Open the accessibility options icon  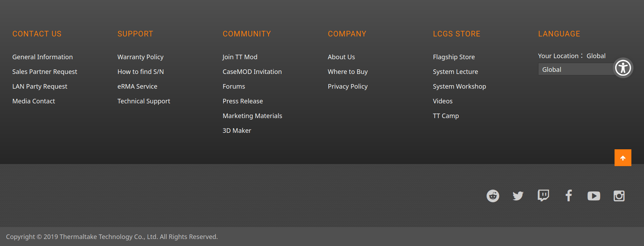(x=623, y=68)
